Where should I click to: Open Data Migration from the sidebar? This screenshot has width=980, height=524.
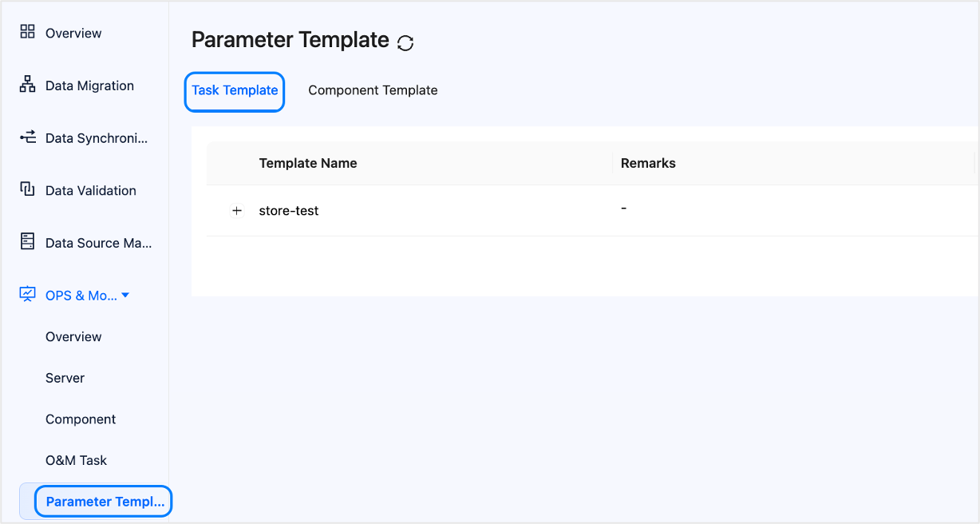[x=89, y=85]
